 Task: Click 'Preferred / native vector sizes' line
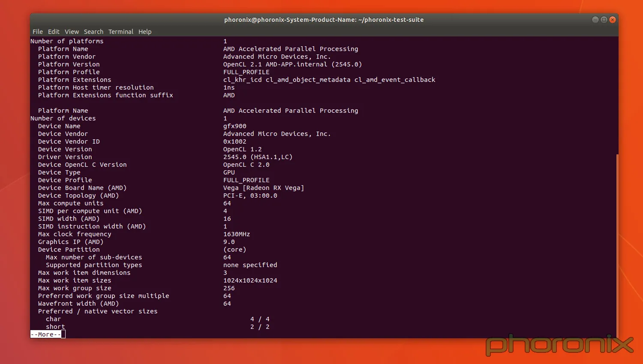[x=98, y=311]
